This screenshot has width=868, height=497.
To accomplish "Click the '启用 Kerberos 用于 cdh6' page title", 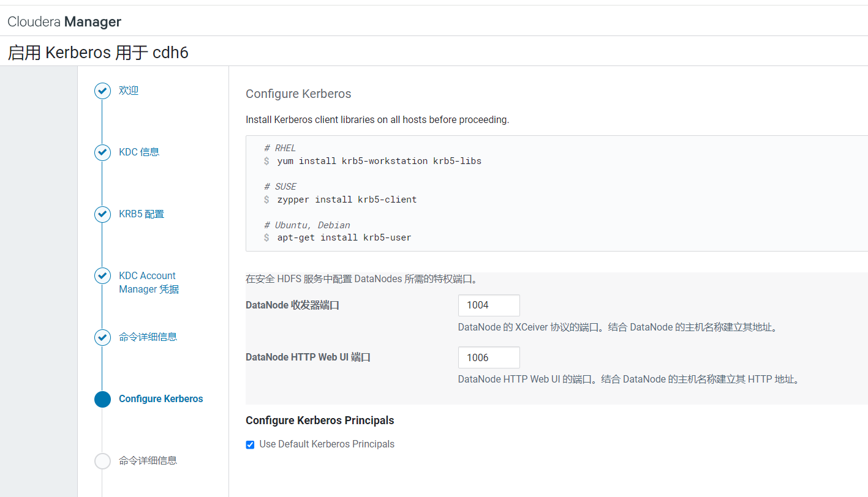I will point(98,53).
